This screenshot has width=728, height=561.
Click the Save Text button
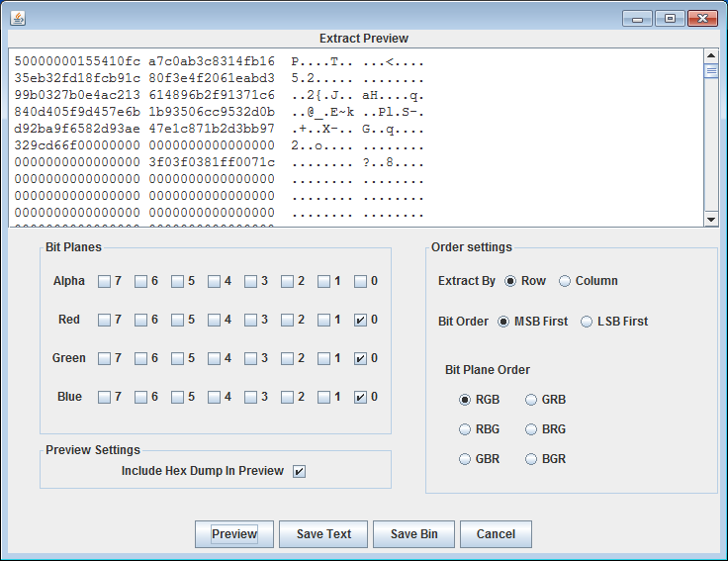(323, 534)
